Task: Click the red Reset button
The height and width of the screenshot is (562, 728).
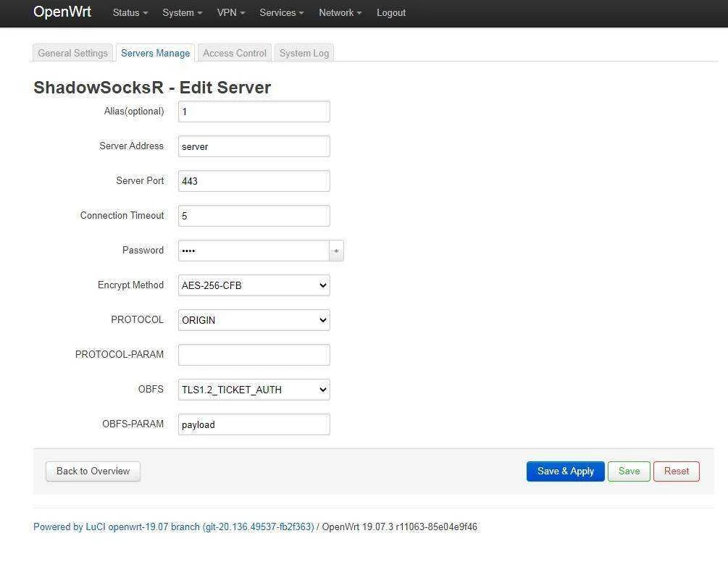Action: (677, 471)
